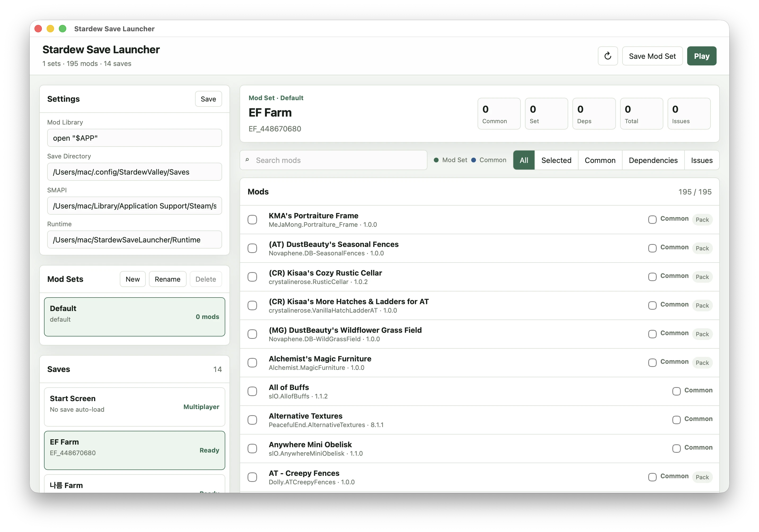The image size is (759, 532).
Task: Enable Alchemist's Magic Furniture mod checkbox
Action: (252, 362)
